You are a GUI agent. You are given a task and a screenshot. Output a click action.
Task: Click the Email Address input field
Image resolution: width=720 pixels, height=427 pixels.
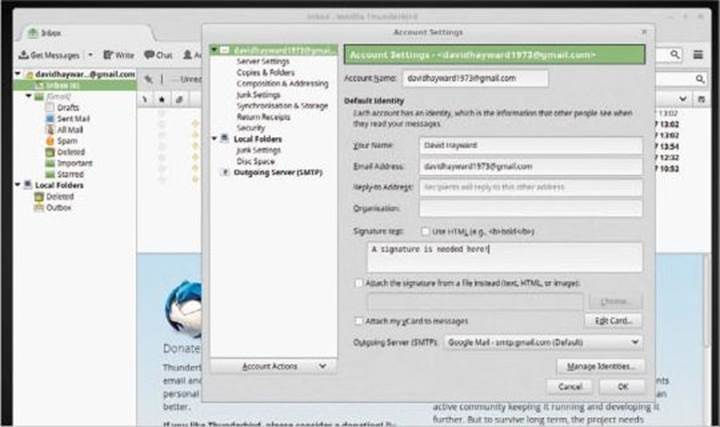[530, 167]
